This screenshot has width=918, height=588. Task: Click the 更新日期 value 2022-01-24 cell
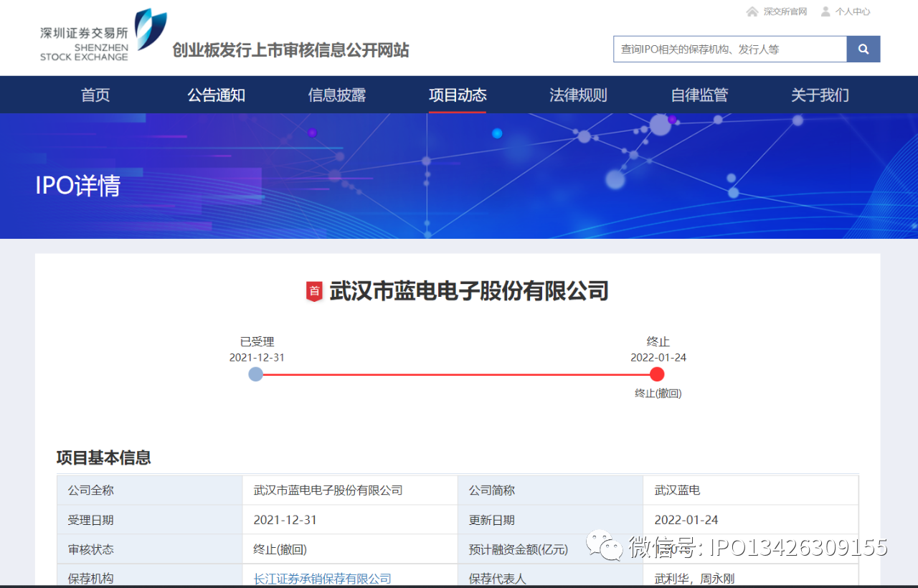750,520
